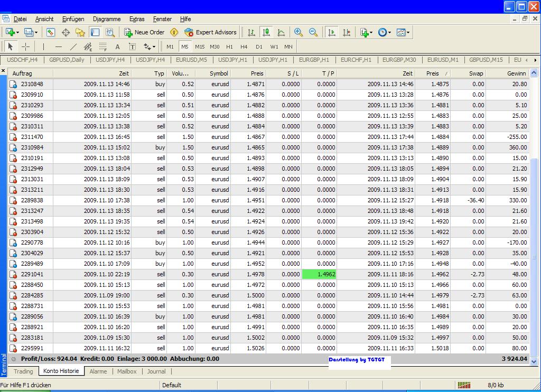Select the Zoom Out magnifier icon
This screenshot has height=392, width=541.
313,32
